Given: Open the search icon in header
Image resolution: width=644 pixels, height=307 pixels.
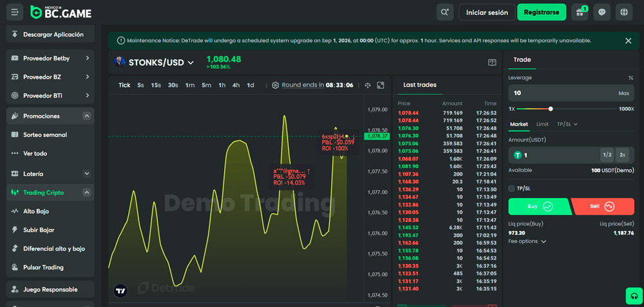Looking at the screenshot, I should pyautogui.click(x=445, y=12).
